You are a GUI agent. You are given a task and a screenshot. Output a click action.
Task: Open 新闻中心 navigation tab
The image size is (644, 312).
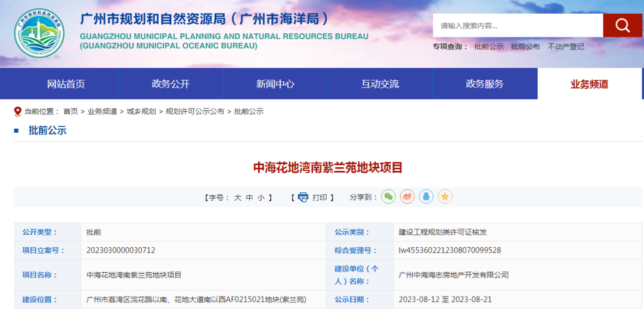point(275,84)
